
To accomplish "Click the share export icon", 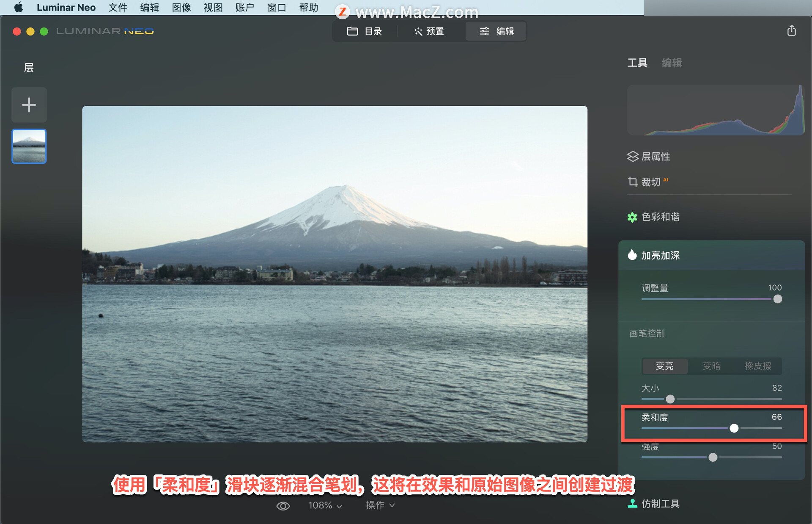I will (791, 30).
